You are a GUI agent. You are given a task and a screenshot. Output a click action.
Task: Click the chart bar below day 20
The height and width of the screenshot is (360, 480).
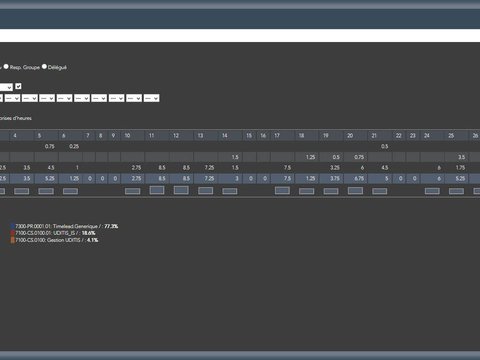[x=355, y=191]
